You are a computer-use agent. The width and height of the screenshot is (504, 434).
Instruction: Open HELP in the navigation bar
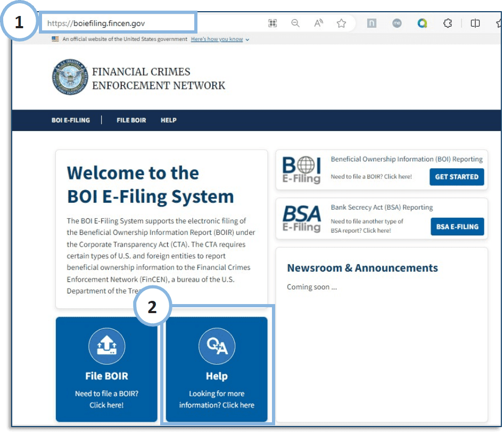169,120
